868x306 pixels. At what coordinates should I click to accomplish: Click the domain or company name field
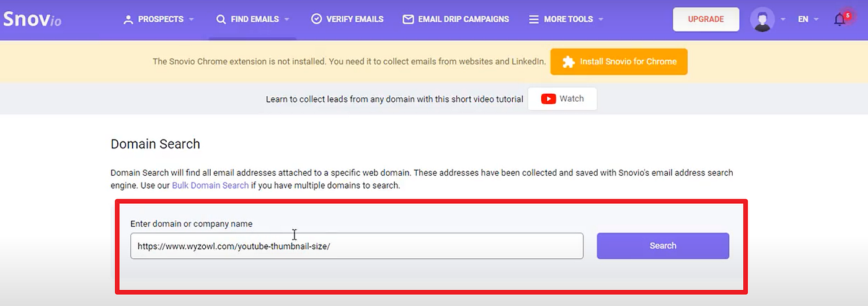click(356, 246)
